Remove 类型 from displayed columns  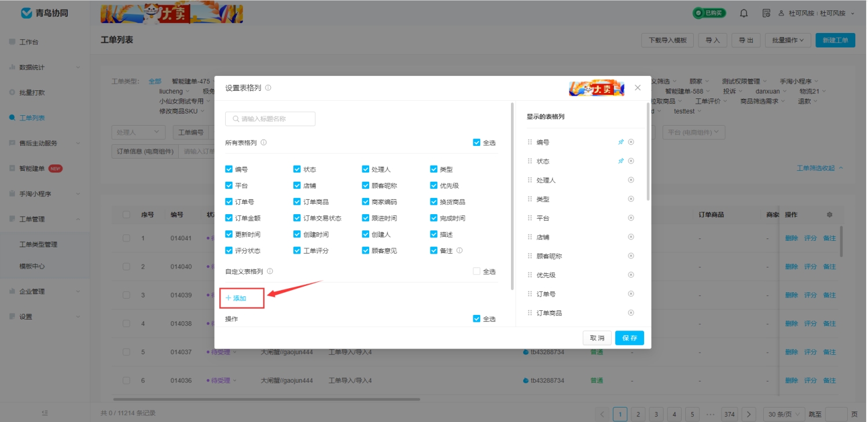[x=631, y=199]
